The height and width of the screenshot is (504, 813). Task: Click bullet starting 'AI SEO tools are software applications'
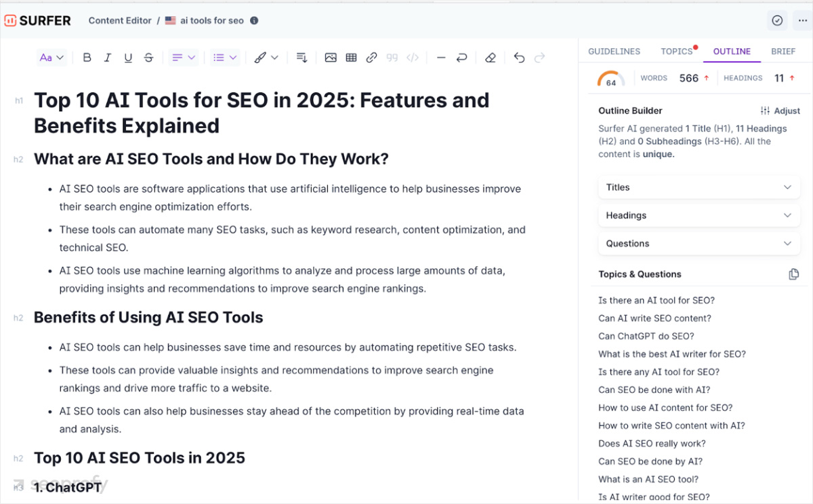(x=290, y=198)
